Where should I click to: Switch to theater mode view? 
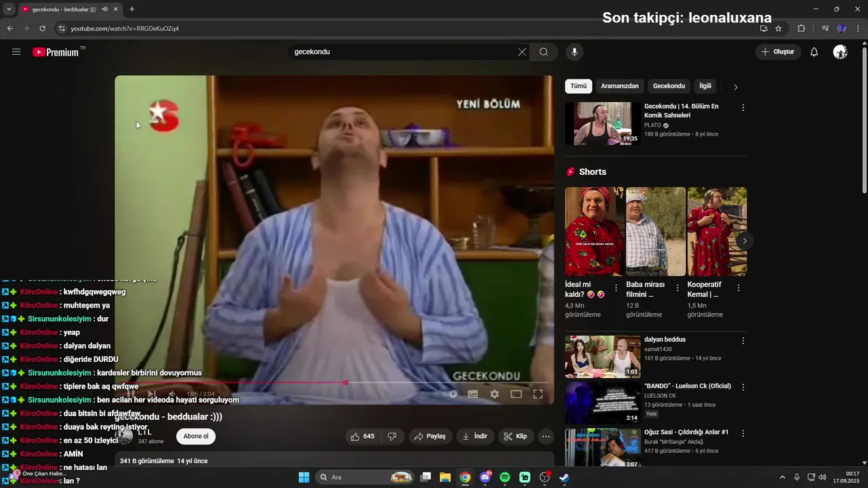[516, 394]
